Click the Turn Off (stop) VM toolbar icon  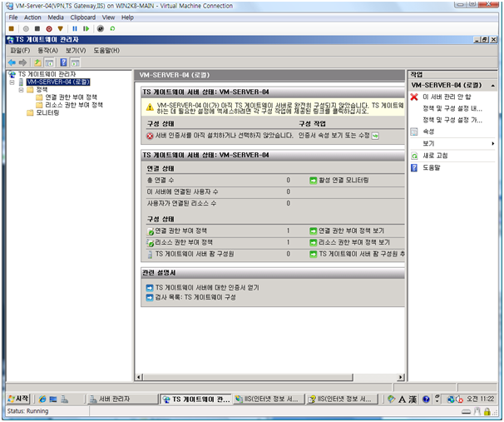point(37,28)
